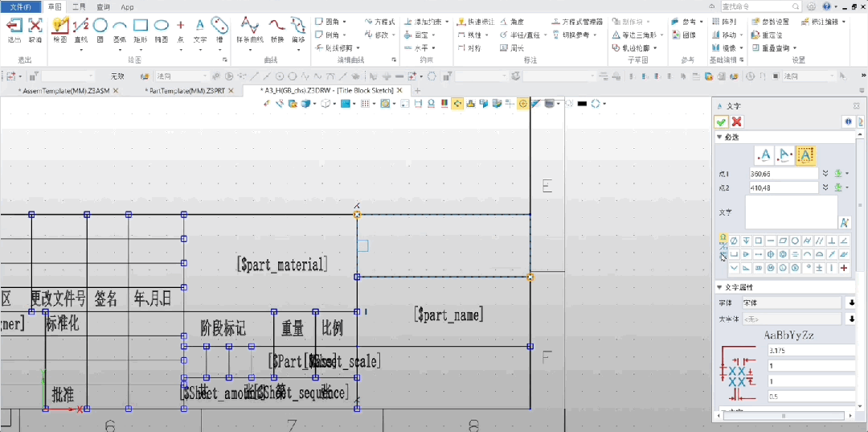The image size is (868, 432).
Task: Expand the 圆角 fillet dropdown arrow
Action: (x=345, y=22)
